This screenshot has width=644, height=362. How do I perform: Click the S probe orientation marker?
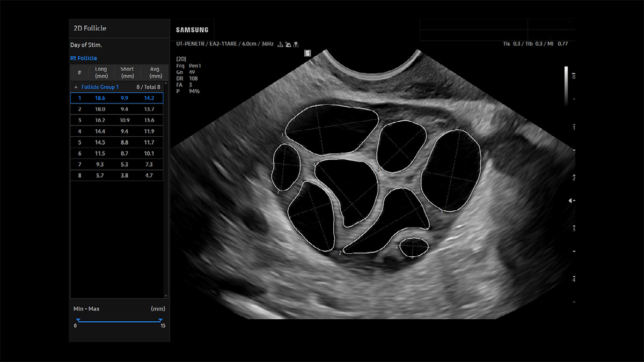click(308, 53)
